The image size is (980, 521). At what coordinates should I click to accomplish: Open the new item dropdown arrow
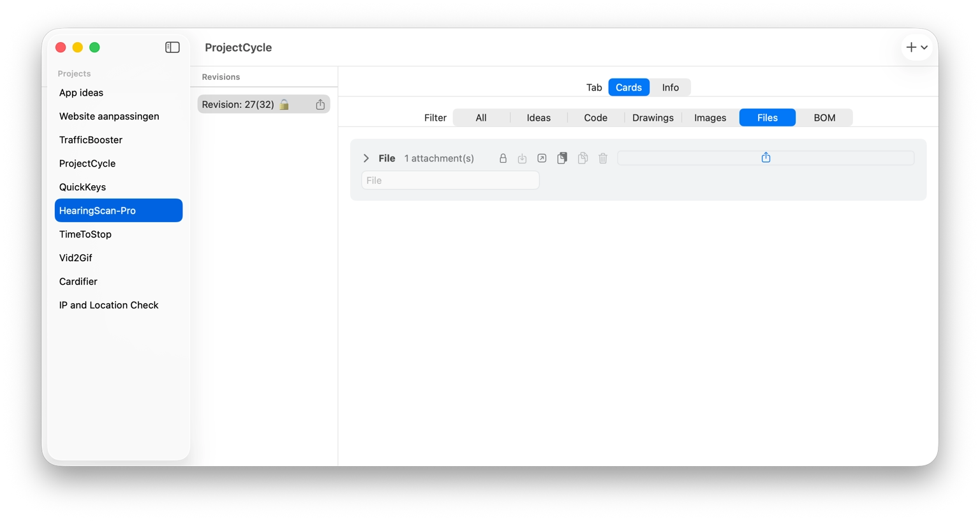(x=924, y=47)
